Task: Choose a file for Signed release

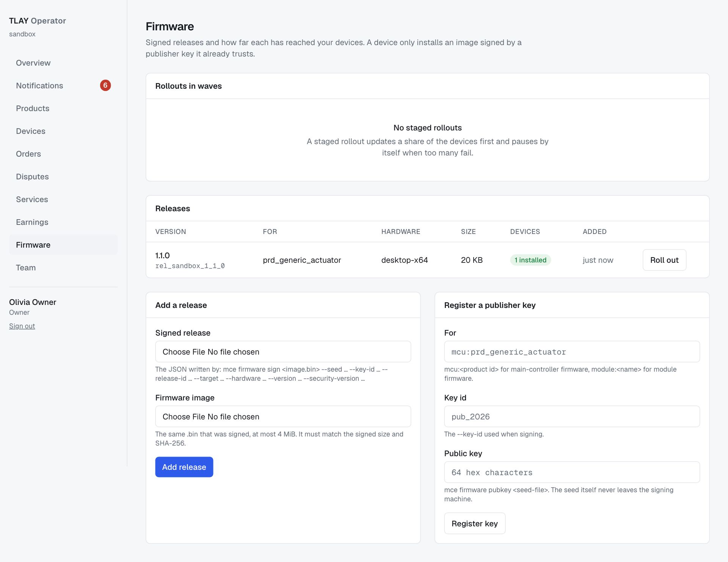Action: point(283,352)
